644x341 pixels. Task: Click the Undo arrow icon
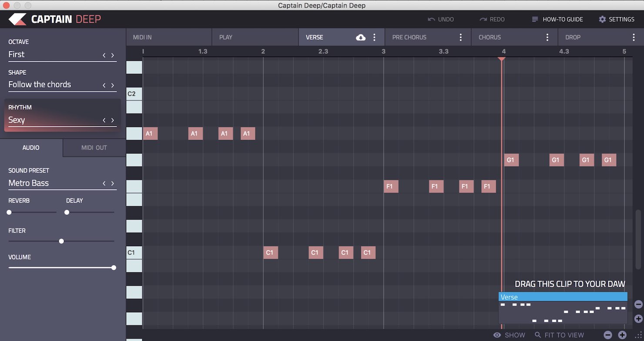point(431,19)
